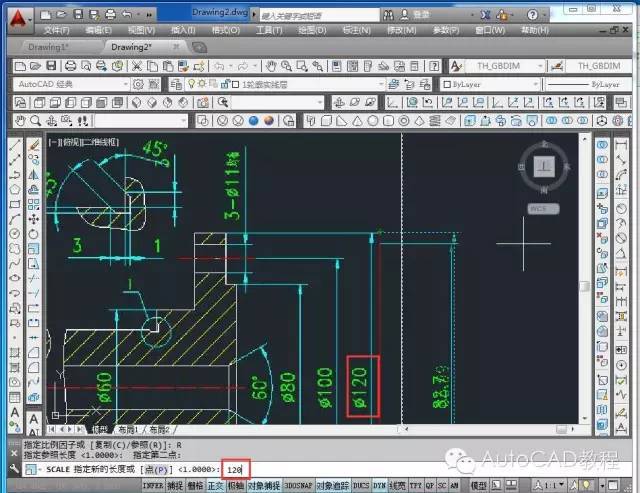Click the 模型 button in status bar

pyautogui.click(x=478, y=485)
